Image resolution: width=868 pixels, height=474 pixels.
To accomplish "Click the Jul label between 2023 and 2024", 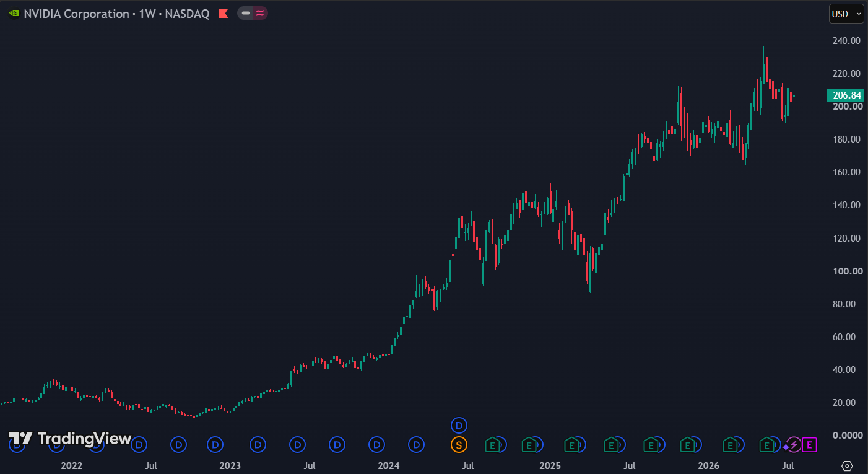I will 310,465.
